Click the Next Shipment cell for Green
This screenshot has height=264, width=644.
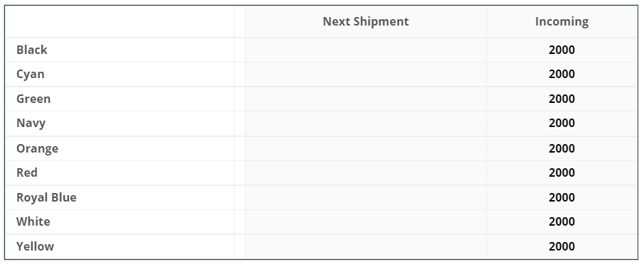click(x=365, y=99)
